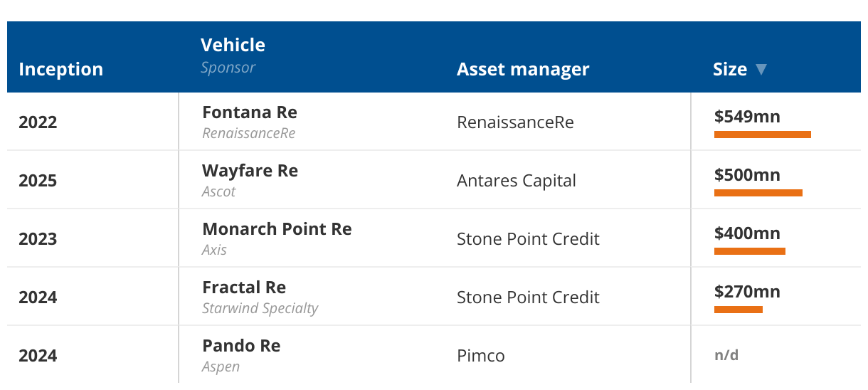Click the 2022 inception year cell
This screenshot has height=390, width=868.
click(38, 122)
